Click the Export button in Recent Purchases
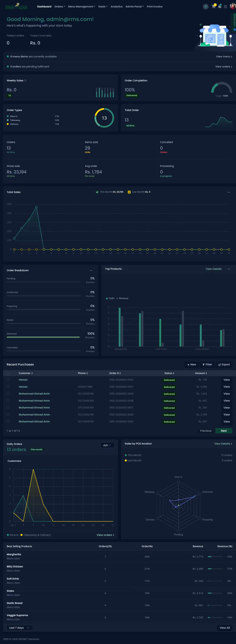Screen dimensions: 236x644 (x=224, y=364)
